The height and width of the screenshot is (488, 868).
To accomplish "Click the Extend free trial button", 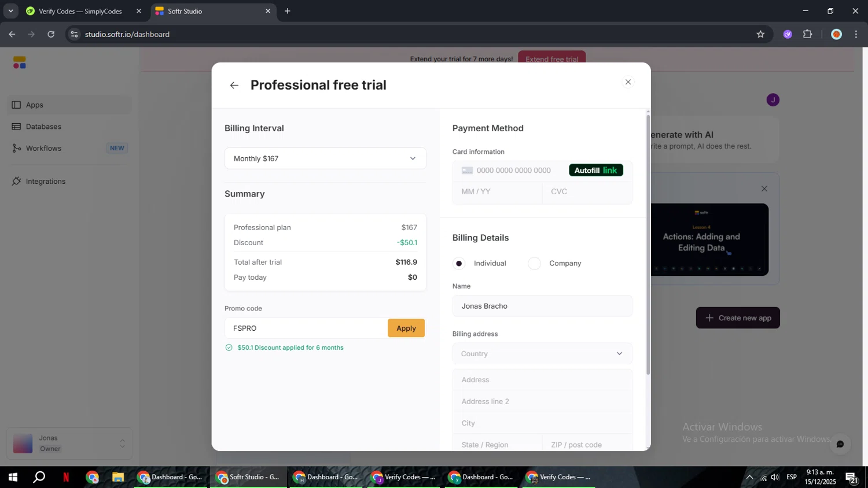I will coord(551,58).
